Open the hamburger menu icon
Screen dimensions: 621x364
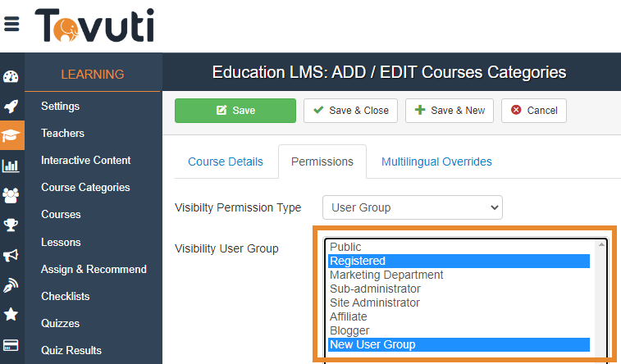click(11, 24)
